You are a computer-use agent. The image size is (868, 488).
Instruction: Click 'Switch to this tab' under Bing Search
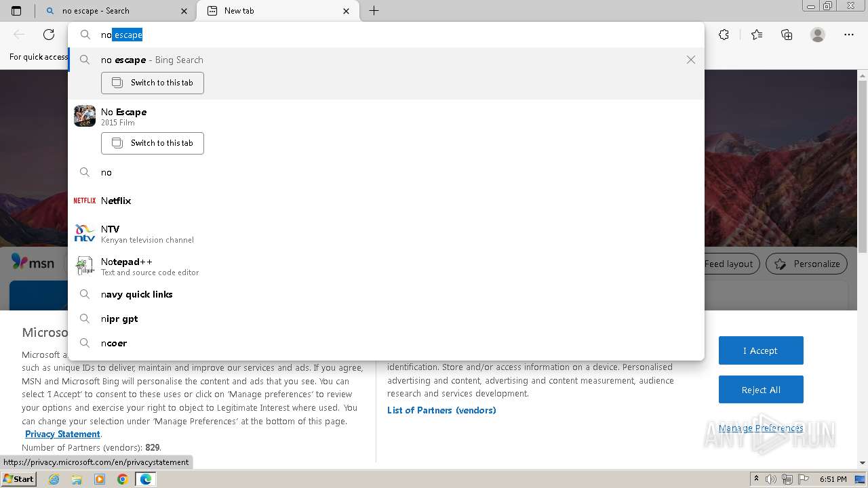click(x=153, y=83)
